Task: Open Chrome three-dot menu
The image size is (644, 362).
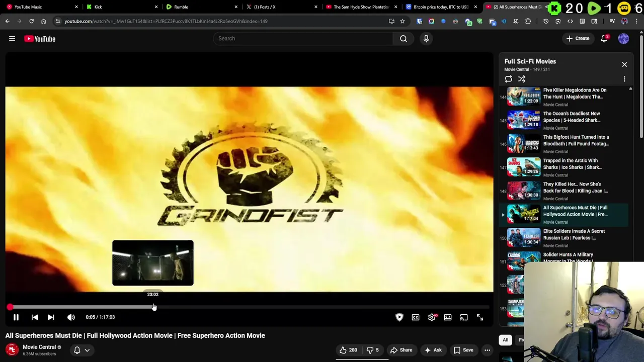Action: 637,21
